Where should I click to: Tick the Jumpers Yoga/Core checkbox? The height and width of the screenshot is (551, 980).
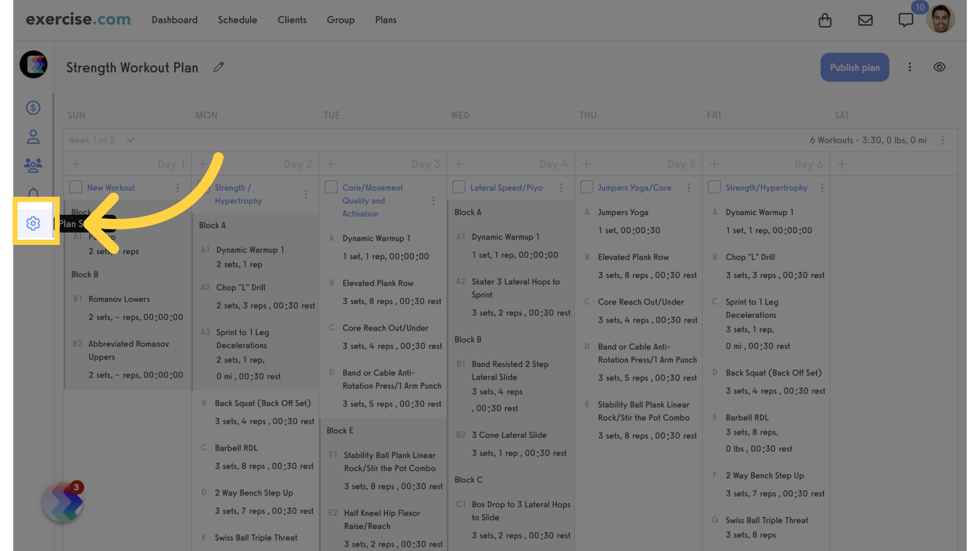pos(586,187)
